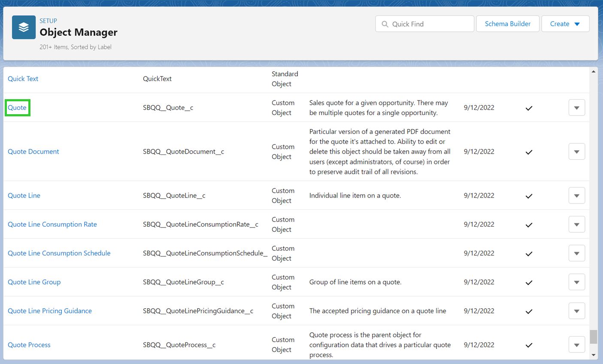Click deployed checkmark for Quote Process
603x364 pixels.
529,345
